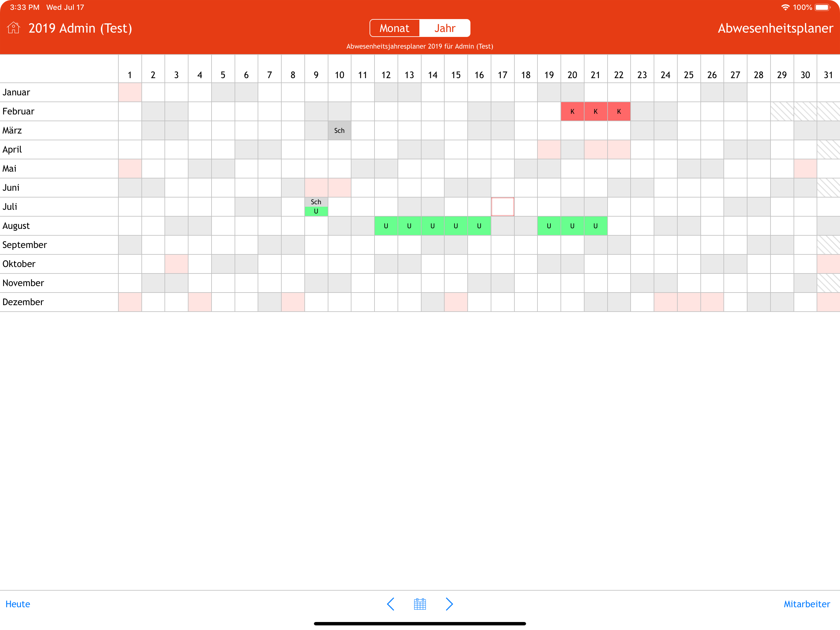Tap the Abwesenheitsjahresplaner 2019 subtitle
The height and width of the screenshot is (630, 840).
420,46
